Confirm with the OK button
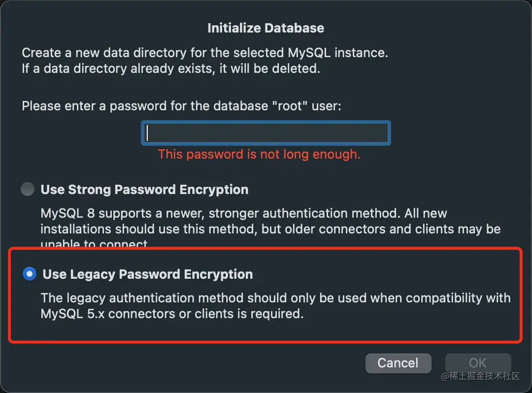This screenshot has height=393, width=532. [x=477, y=363]
